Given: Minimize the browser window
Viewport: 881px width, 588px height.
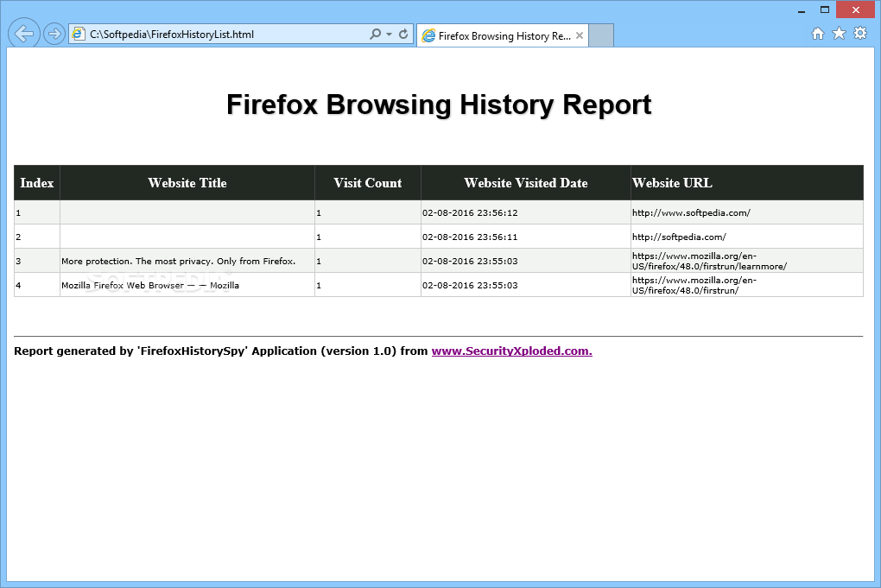Looking at the screenshot, I should coord(802,10).
